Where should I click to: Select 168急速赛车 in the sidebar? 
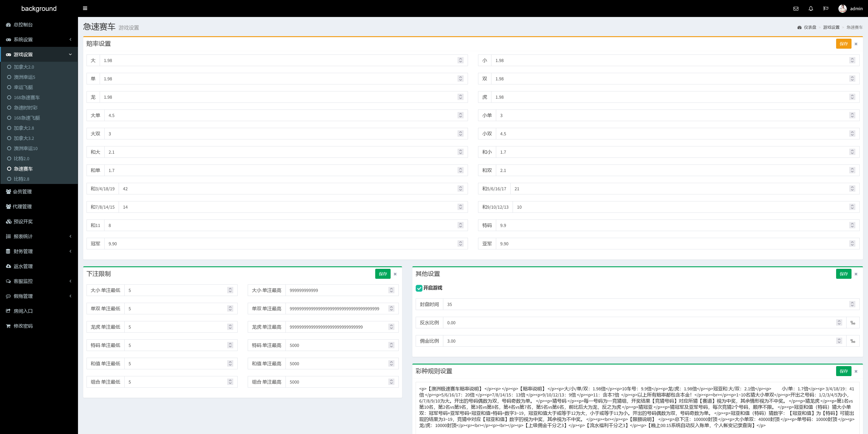point(27,98)
